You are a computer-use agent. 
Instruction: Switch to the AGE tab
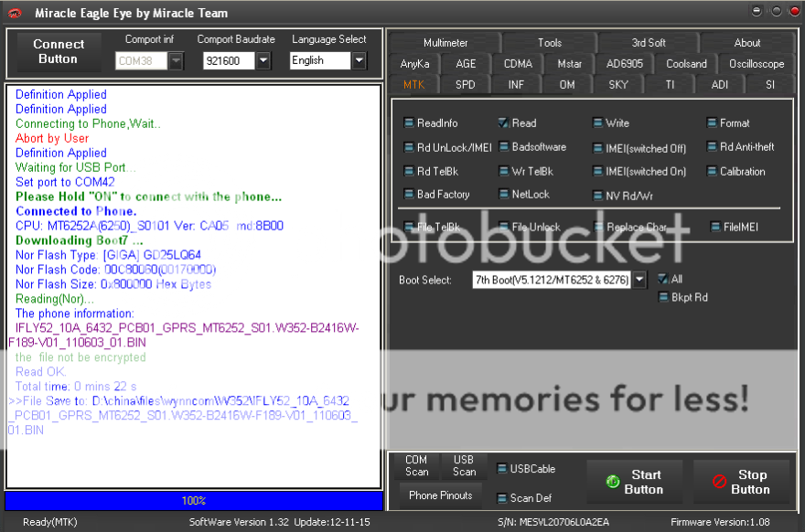pos(466,64)
